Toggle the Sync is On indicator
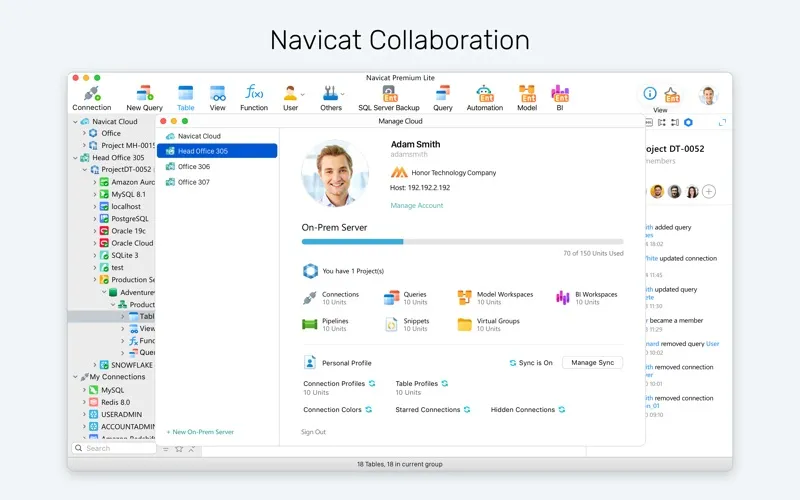The width and height of the screenshot is (800, 500). point(531,363)
